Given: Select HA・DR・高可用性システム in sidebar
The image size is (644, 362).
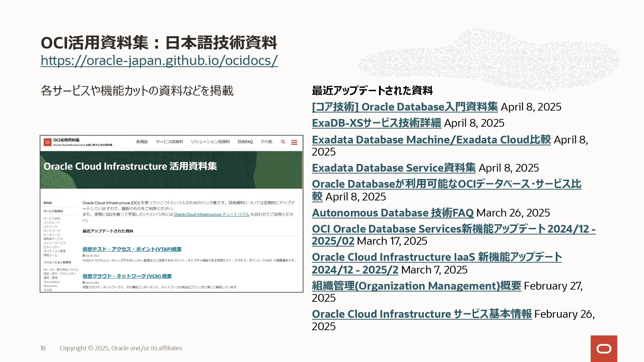Looking at the screenshot, I should coord(61,269).
